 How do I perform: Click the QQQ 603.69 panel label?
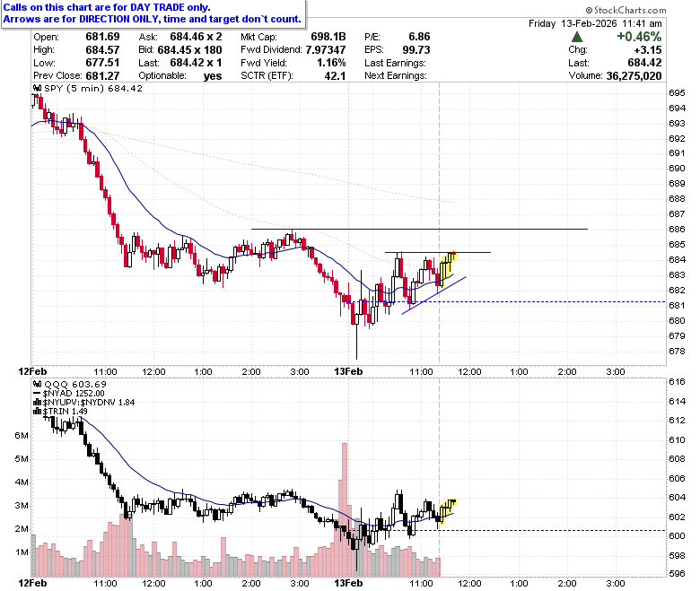pos(75,384)
